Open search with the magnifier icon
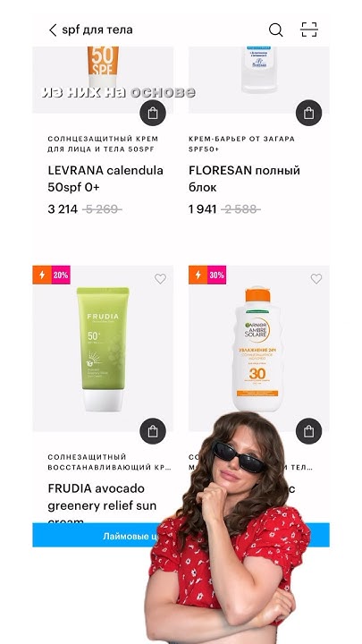This screenshot has height=644, width=362. 276,30
